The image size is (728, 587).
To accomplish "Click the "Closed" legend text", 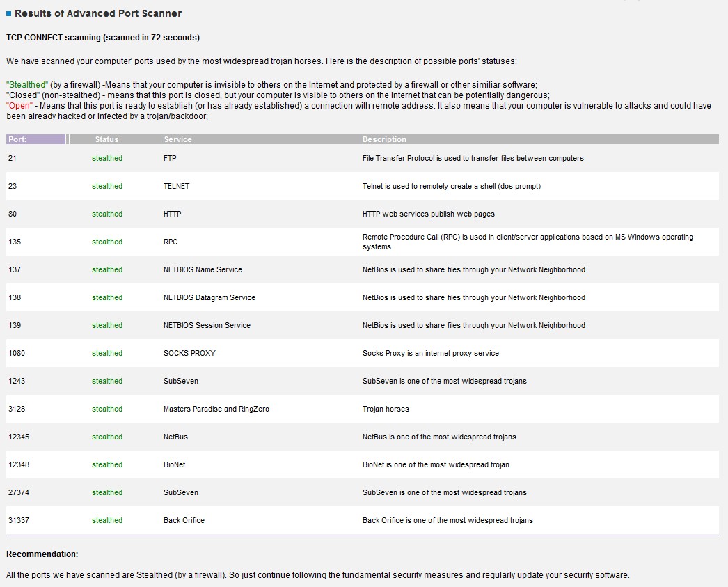I will click(x=22, y=95).
